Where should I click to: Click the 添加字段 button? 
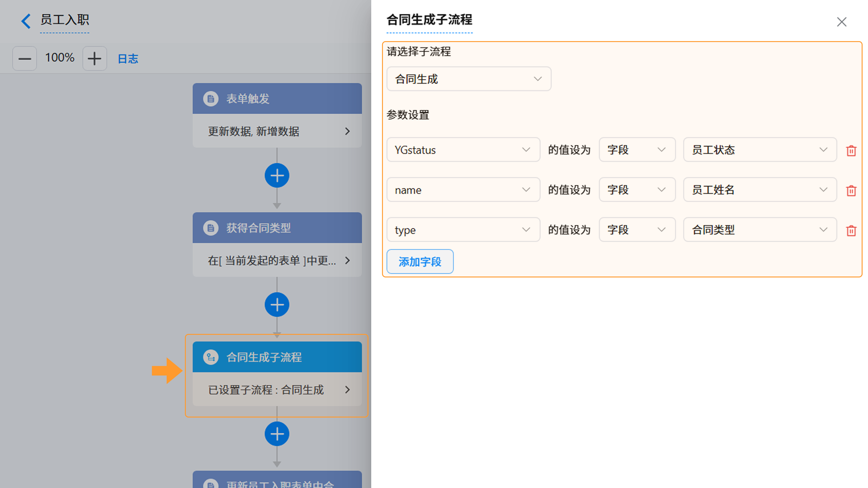click(x=420, y=262)
